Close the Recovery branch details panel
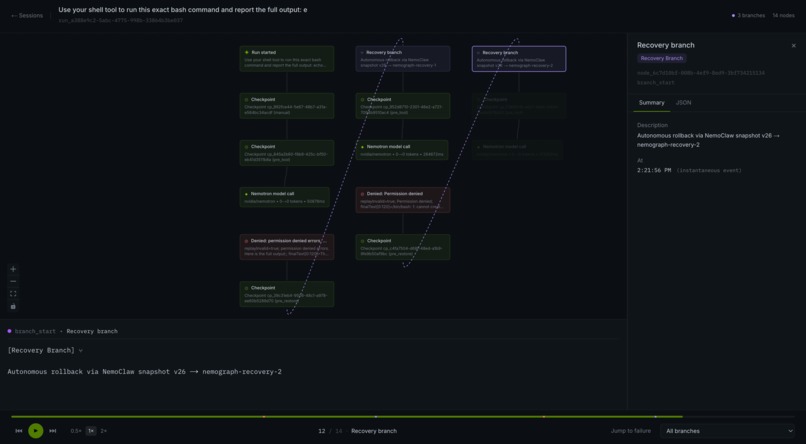 [x=793, y=46]
